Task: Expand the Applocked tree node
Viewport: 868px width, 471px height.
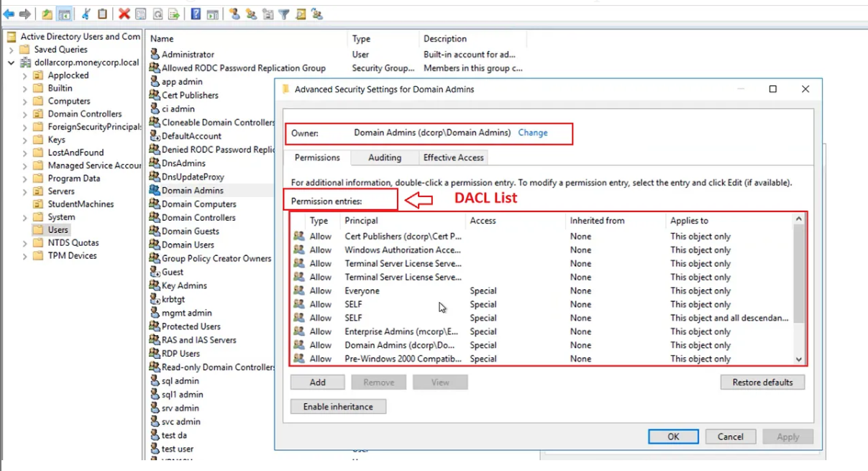Action: 24,76
